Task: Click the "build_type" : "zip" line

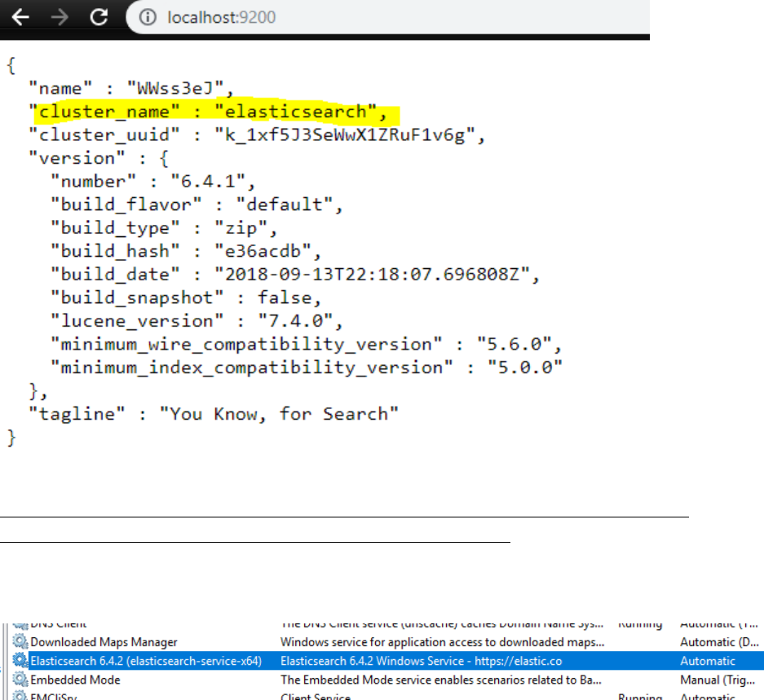Action: 164,228
